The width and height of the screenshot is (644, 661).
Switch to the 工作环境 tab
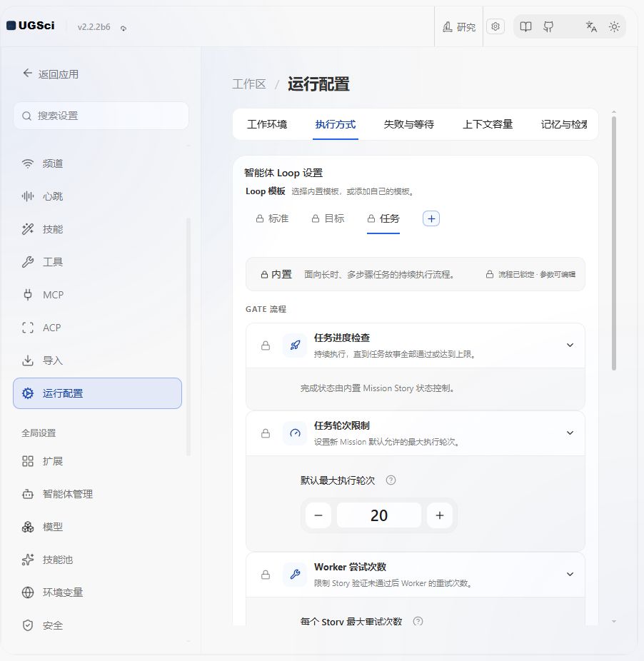[267, 124]
